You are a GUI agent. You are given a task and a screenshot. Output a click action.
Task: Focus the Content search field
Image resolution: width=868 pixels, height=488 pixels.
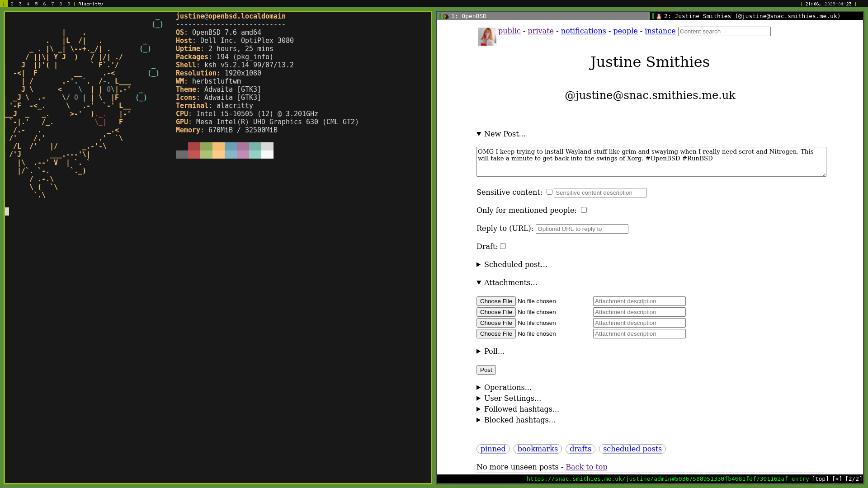pos(724,31)
